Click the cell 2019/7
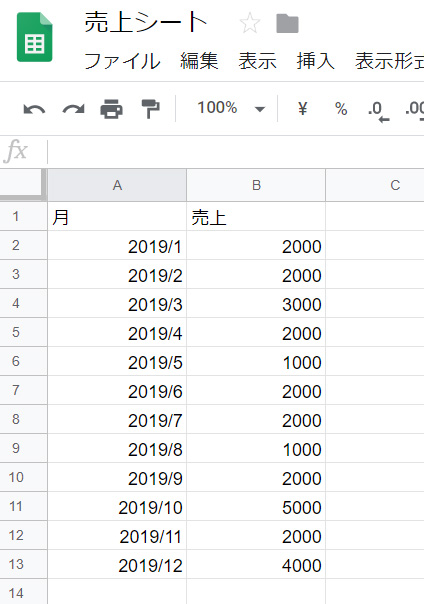 (x=117, y=419)
